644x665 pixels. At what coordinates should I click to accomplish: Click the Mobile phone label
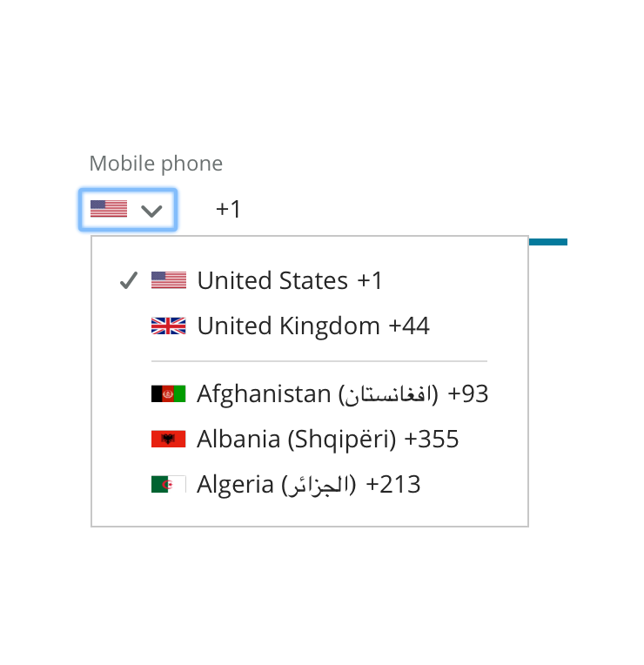[x=156, y=164]
